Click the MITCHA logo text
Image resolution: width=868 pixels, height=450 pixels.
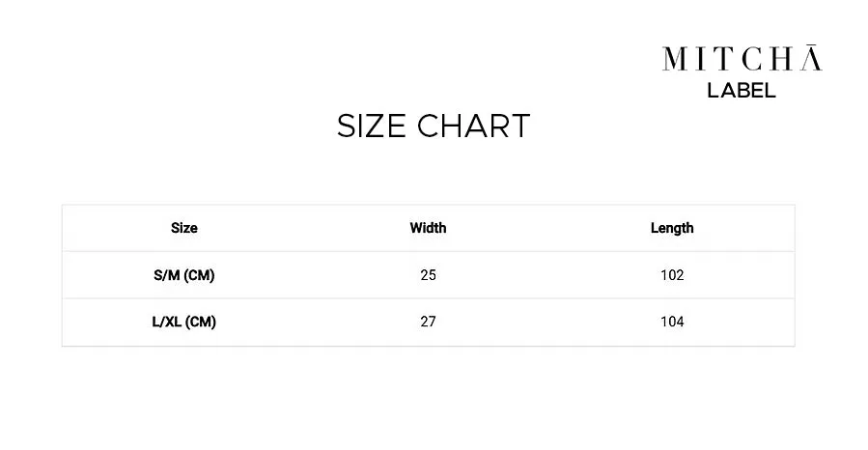coord(742,58)
